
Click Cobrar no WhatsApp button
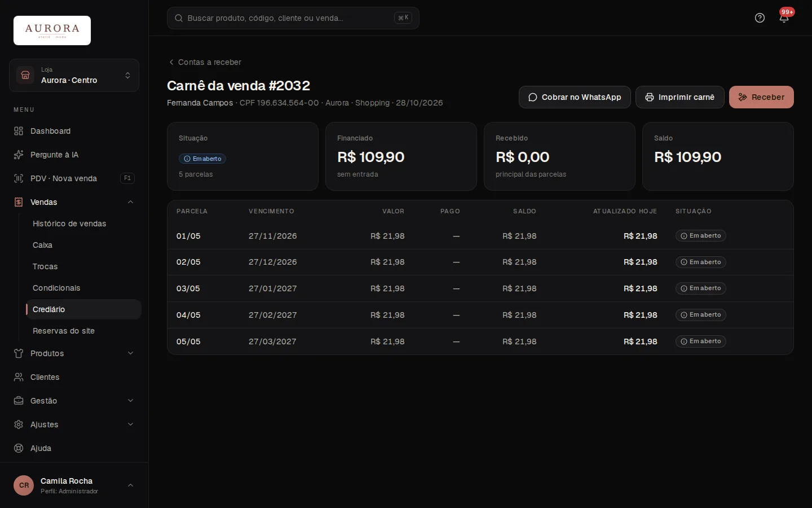(575, 97)
